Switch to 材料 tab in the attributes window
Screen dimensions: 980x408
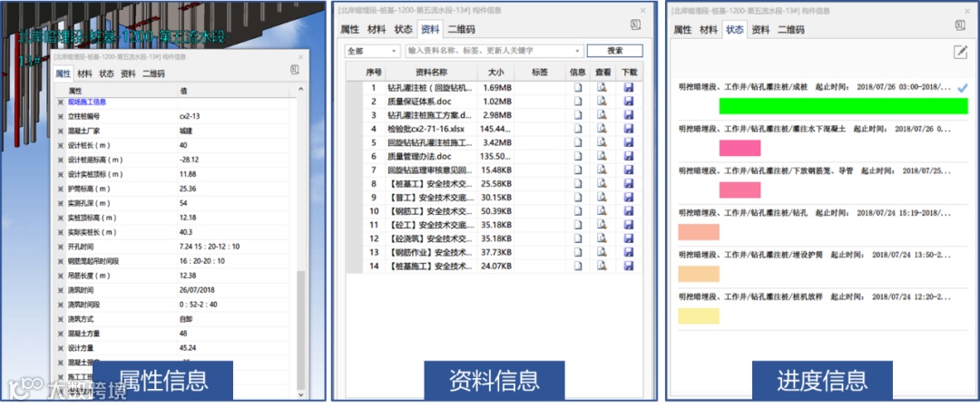click(x=85, y=73)
